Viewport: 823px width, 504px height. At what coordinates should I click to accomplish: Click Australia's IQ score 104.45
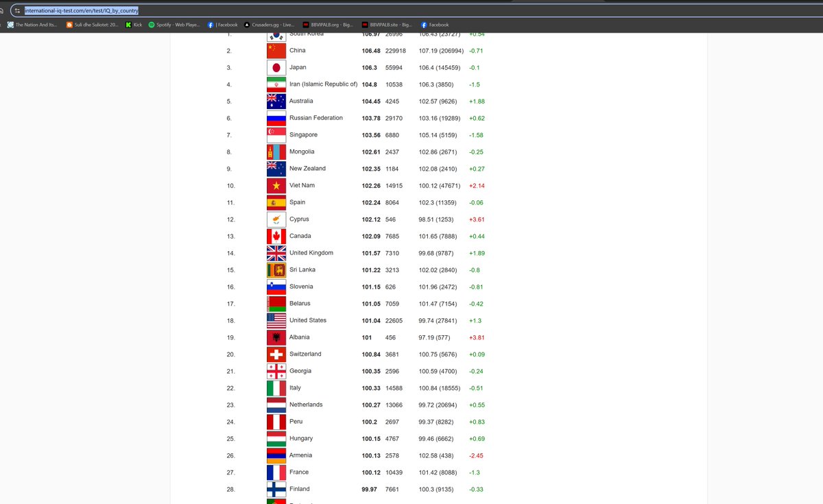tap(372, 101)
